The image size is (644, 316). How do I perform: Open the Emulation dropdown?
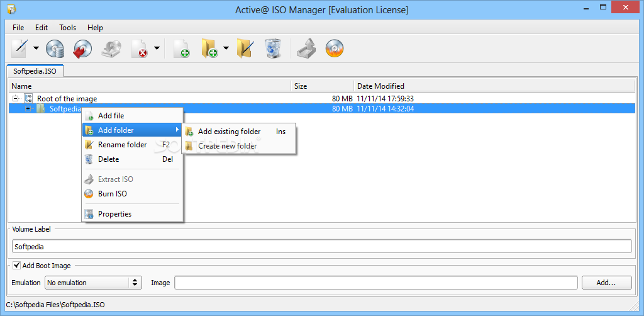click(x=93, y=283)
